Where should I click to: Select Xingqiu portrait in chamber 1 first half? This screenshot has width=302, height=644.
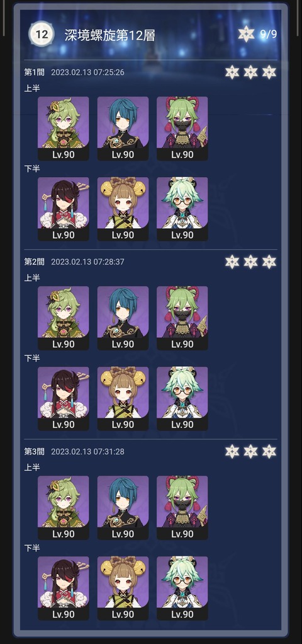pyautogui.click(x=123, y=129)
